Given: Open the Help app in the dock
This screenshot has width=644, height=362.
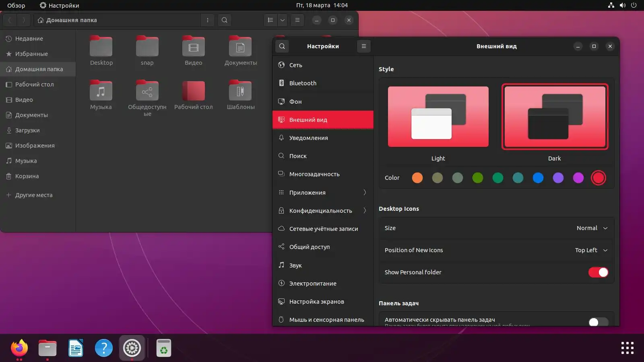Looking at the screenshot, I should (104, 348).
